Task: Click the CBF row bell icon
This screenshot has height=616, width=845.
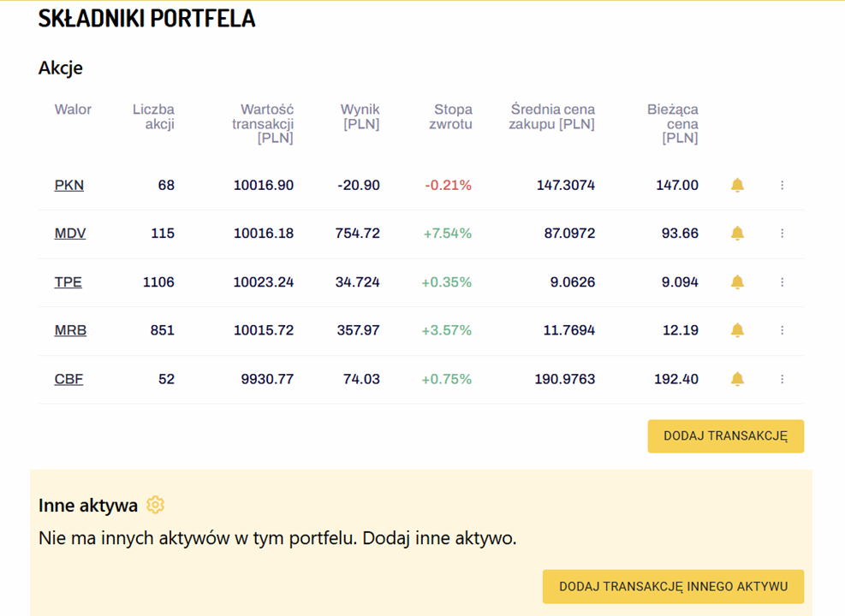Action: pos(737,379)
